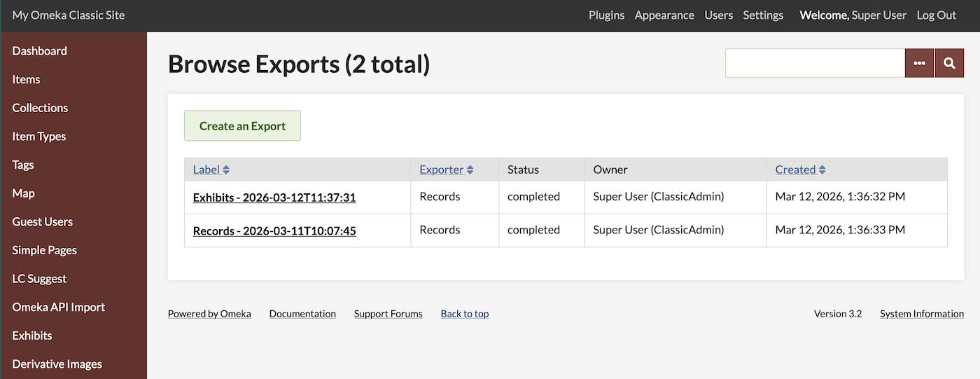Sort exports by Exporter column
This screenshot has height=379, width=980.
[446, 170]
